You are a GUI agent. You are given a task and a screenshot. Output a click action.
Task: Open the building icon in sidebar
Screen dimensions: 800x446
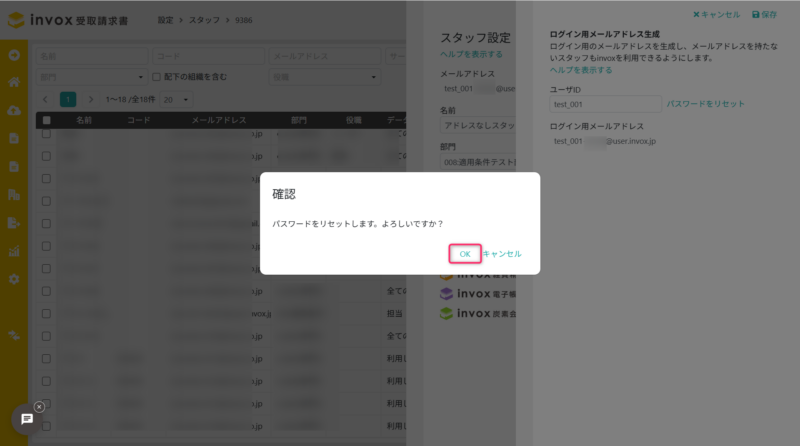(x=14, y=194)
